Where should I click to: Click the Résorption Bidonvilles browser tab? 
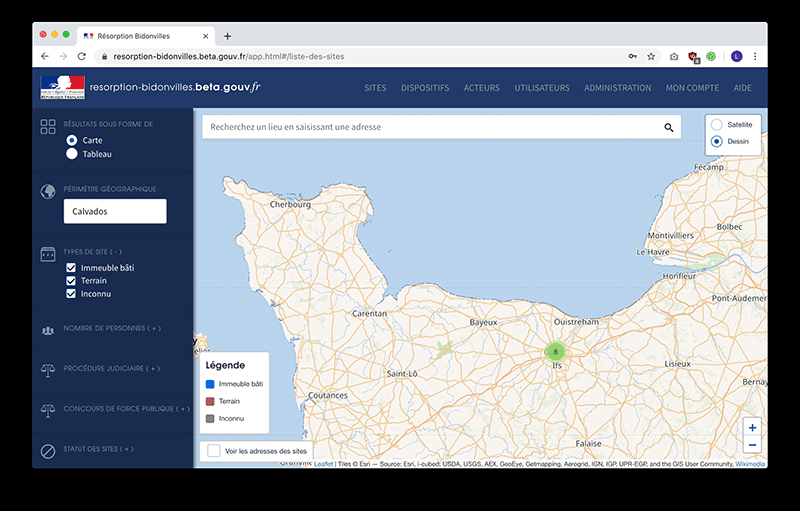point(146,36)
